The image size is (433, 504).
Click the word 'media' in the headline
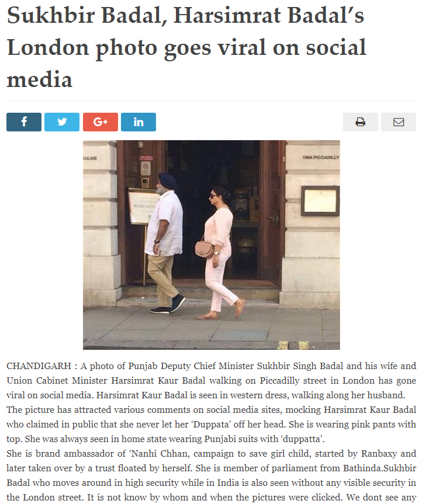39,79
